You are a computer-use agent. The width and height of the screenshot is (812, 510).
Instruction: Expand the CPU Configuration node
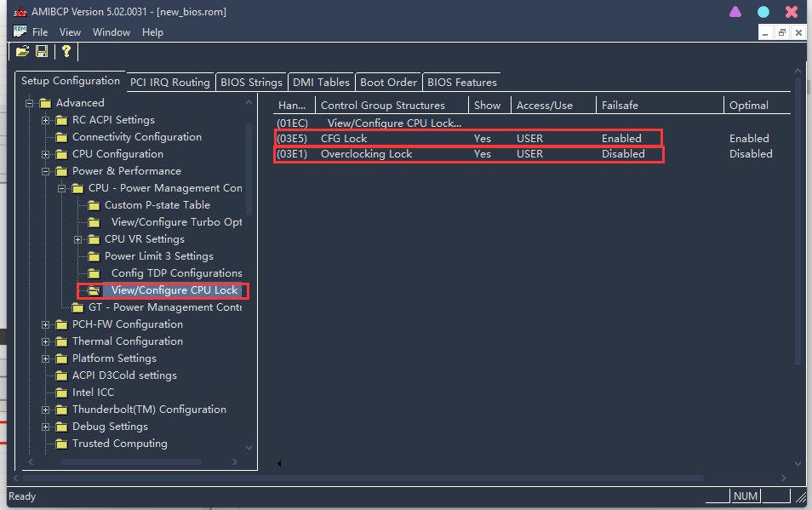pyautogui.click(x=46, y=154)
